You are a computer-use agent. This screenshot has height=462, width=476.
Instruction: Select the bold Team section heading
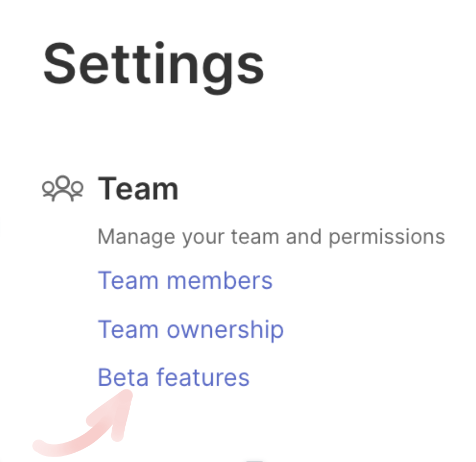point(138,189)
